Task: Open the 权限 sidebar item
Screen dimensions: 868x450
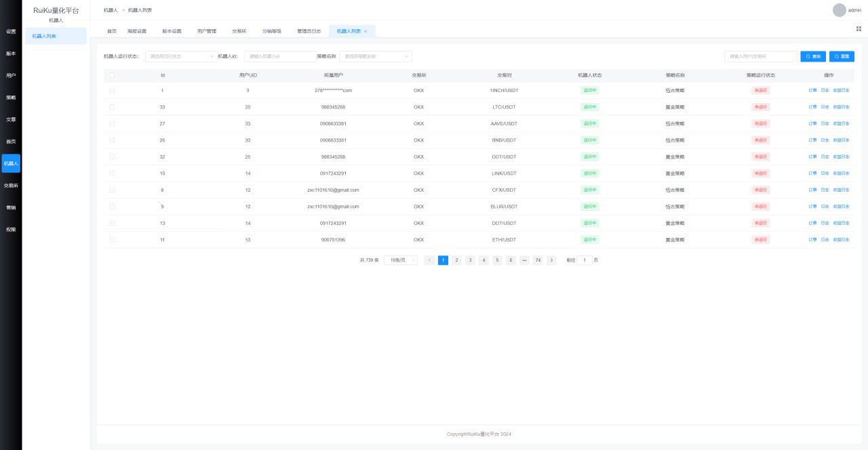Action: [x=10, y=228]
